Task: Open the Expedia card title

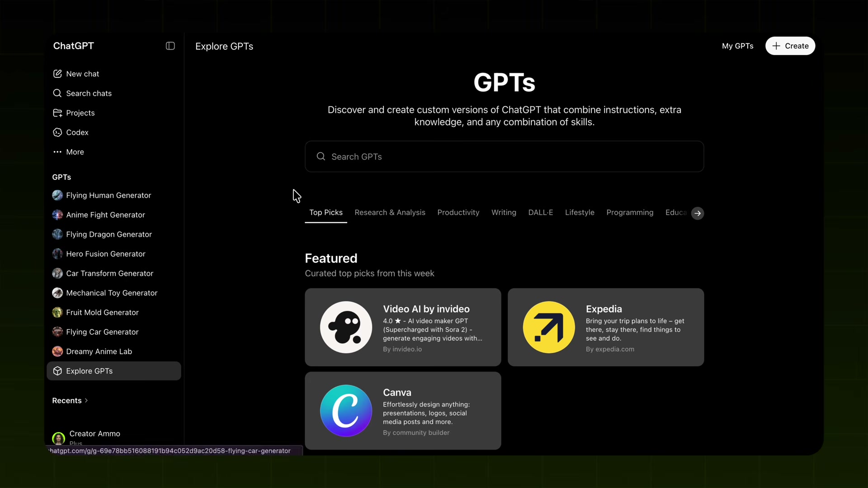Action: (604, 309)
